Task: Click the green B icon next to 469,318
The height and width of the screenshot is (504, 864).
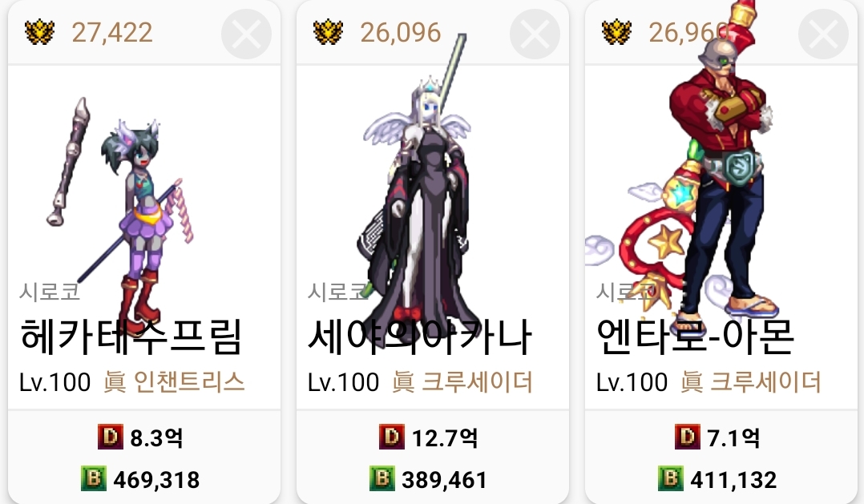Action: tap(94, 478)
